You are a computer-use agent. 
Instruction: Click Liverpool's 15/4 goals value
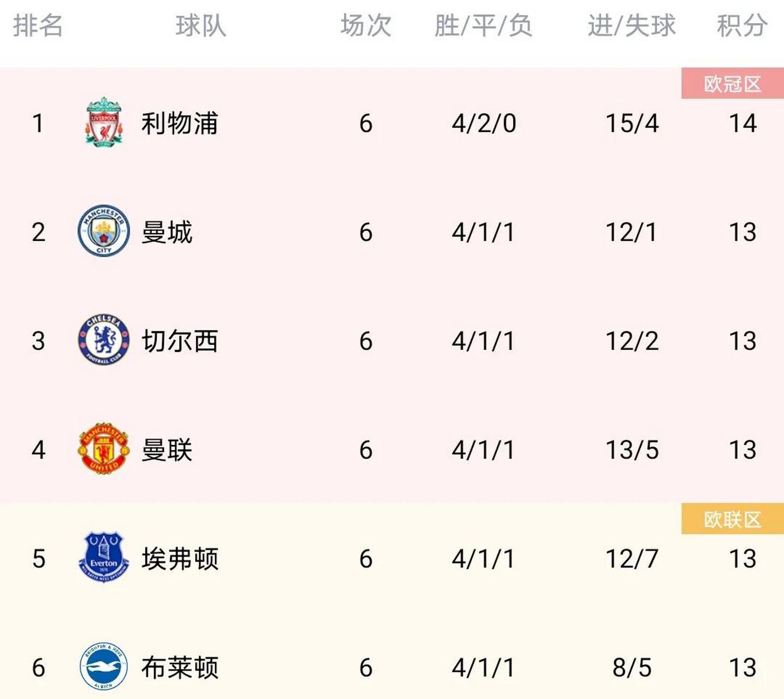point(632,123)
